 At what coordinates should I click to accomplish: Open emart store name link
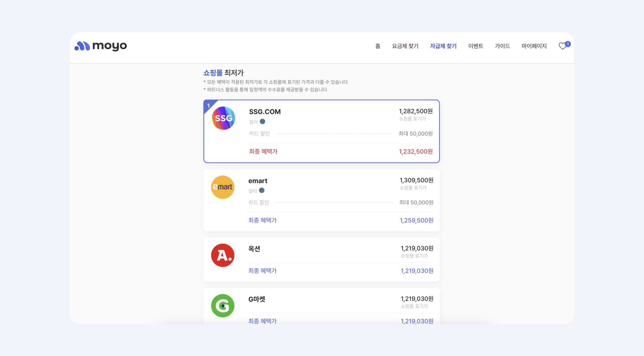point(258,181)
